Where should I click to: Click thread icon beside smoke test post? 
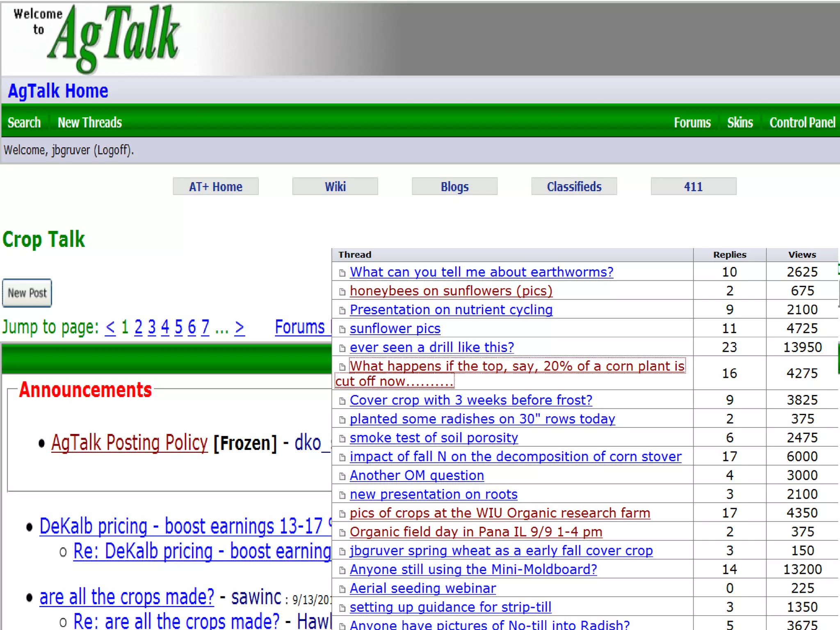tap(342, 438)
